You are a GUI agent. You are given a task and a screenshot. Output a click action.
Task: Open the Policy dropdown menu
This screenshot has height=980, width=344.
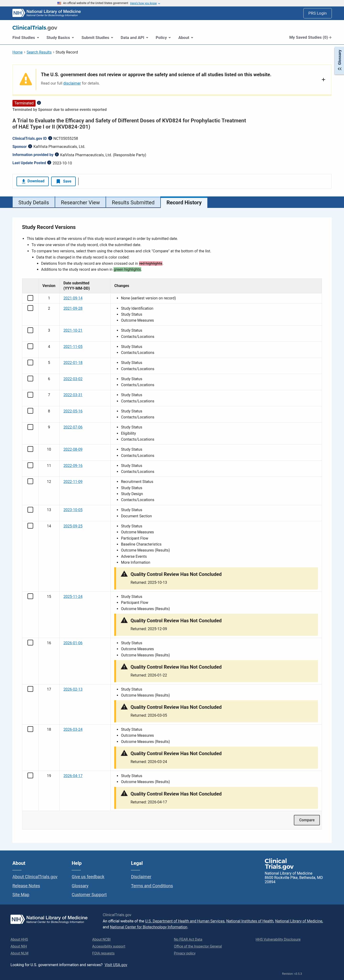coord(163,38)
